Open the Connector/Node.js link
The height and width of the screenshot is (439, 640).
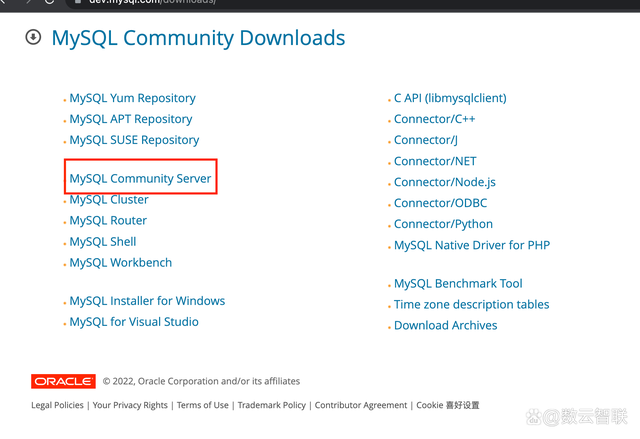(x=444, y=182)
